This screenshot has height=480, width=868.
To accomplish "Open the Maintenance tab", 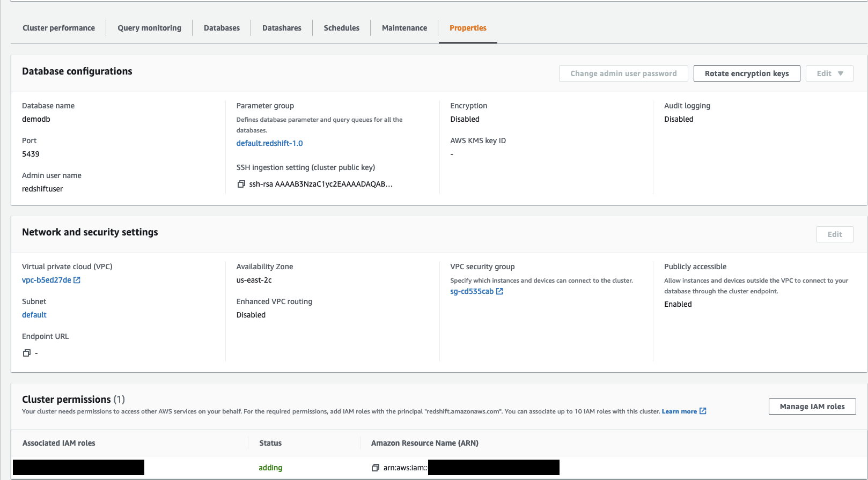I will click(404, 28).
